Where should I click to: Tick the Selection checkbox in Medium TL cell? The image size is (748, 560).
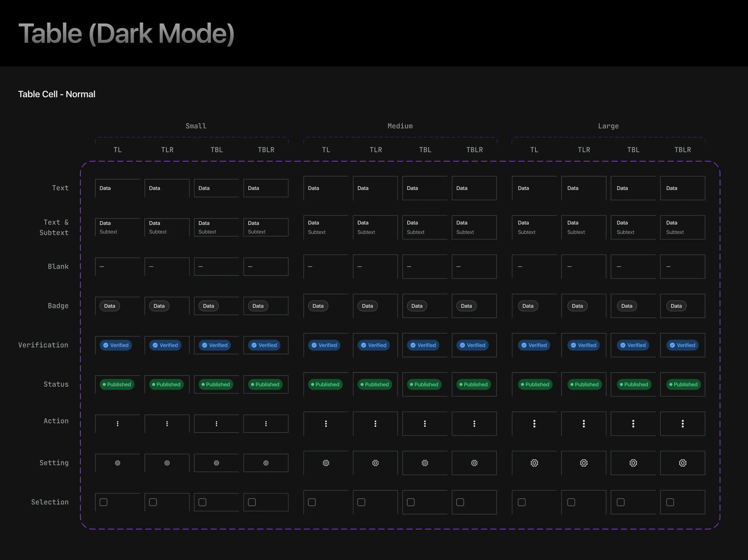(x=312, y=502)
